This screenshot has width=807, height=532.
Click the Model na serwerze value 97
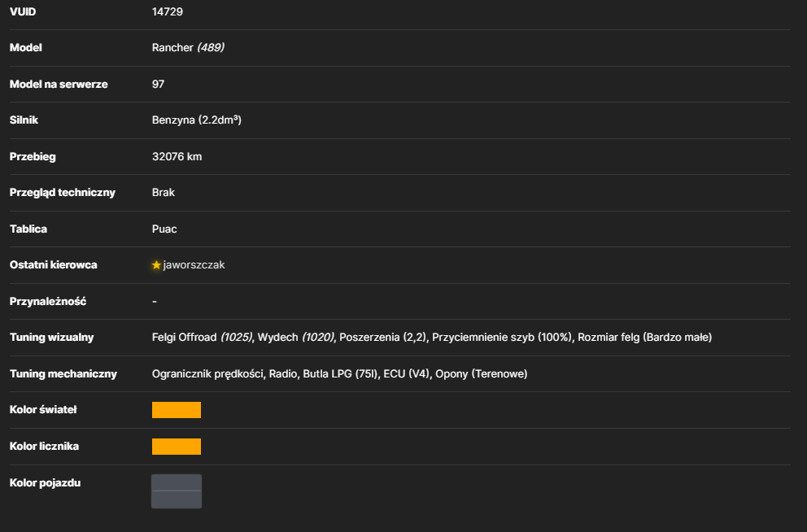tap(158, 85)
